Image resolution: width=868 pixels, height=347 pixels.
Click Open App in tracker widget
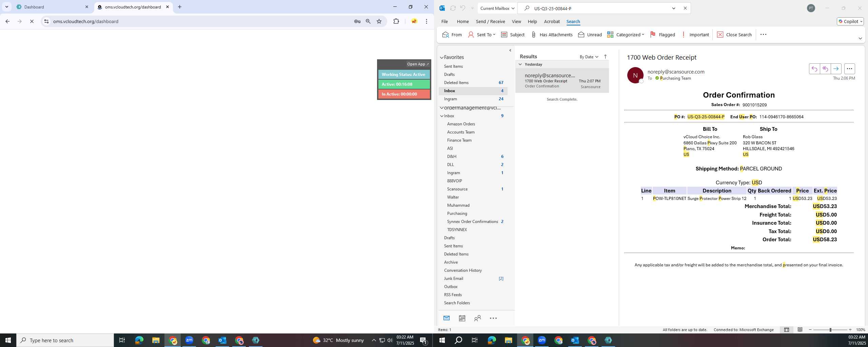[418, 64]
